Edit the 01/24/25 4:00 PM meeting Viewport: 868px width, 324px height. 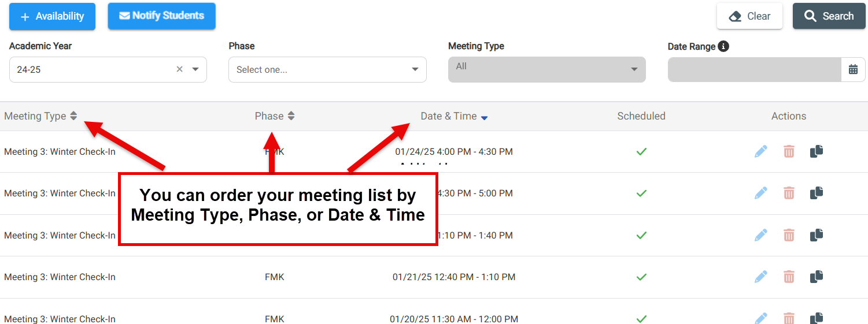click(761, 151)
